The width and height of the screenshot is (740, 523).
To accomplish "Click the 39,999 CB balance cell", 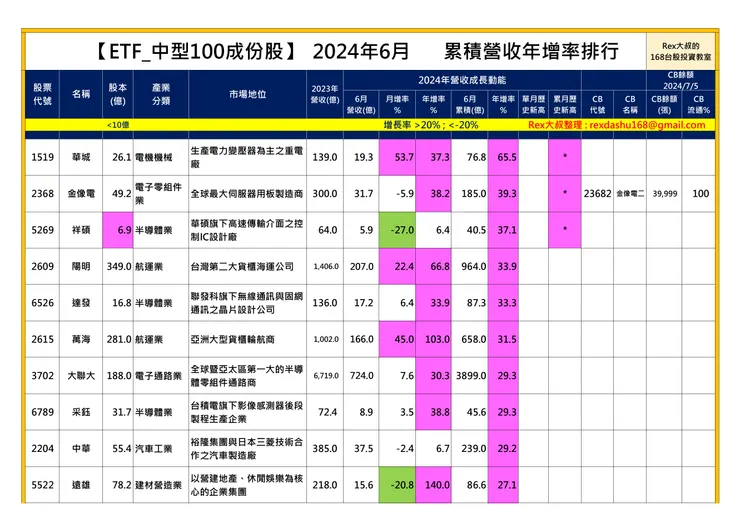I will (x=664, y=194).
